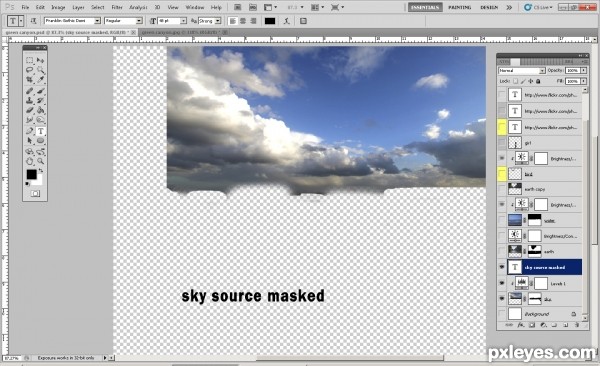
Task: Delete layer trash icon
Action: point(577,325)
